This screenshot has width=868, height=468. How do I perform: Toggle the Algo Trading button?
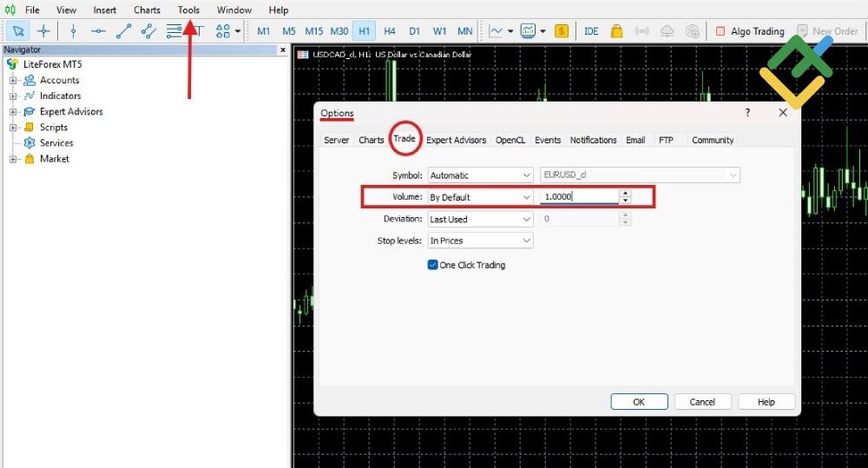click(749, 31)
